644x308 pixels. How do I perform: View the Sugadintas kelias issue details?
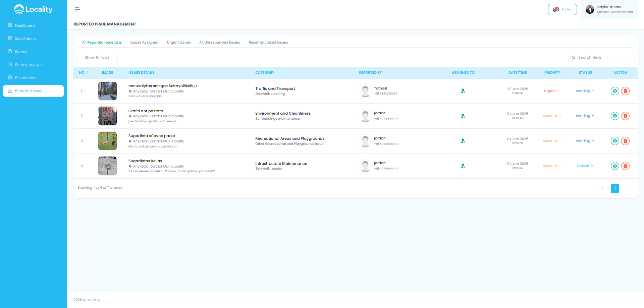615,166
